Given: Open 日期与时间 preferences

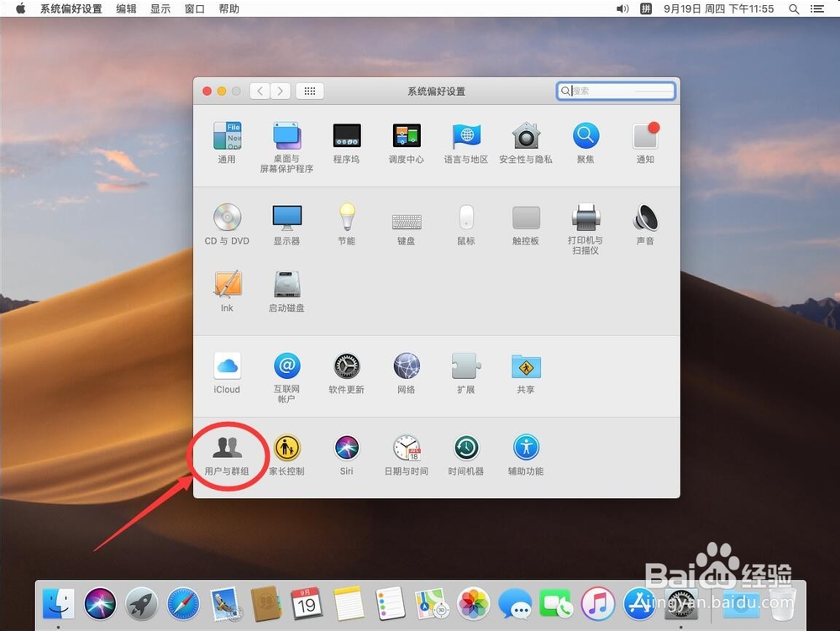Looking at the screenshot, I should tap(406, 455).
